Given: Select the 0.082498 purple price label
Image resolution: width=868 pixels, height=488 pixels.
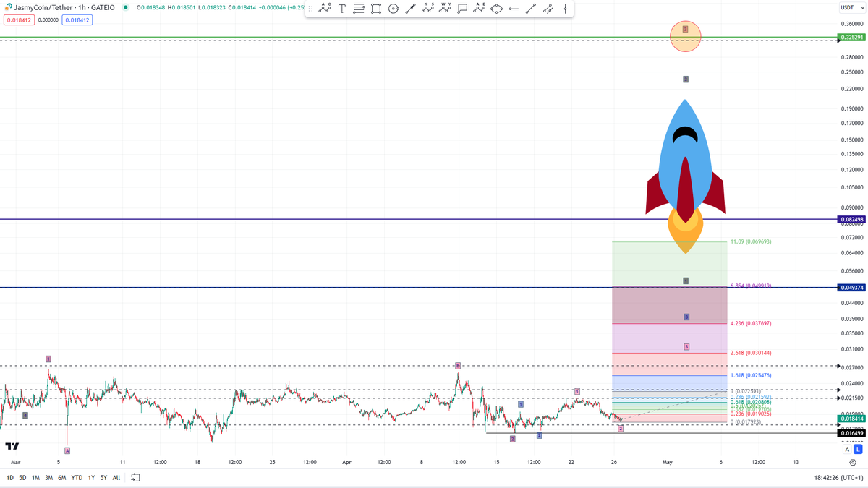Looking at the screenshot, I should tap(852, 219).
